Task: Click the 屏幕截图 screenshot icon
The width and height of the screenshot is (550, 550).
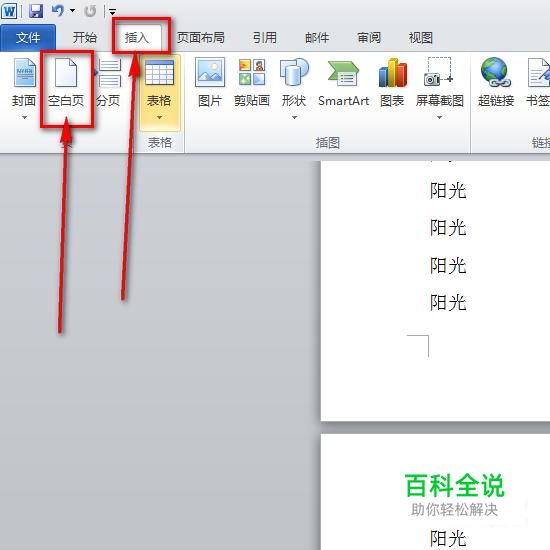Action: coord(438,72)
